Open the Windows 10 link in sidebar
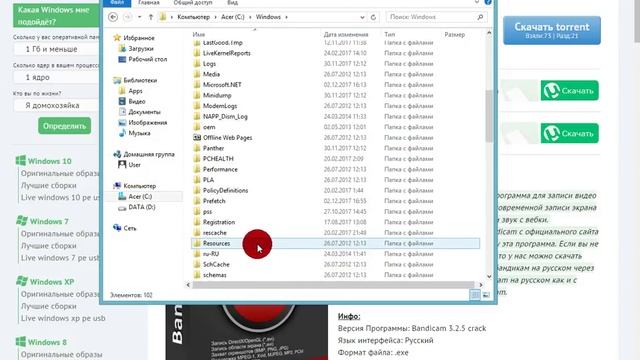This screenshot has width=640, height=360. 49,161
